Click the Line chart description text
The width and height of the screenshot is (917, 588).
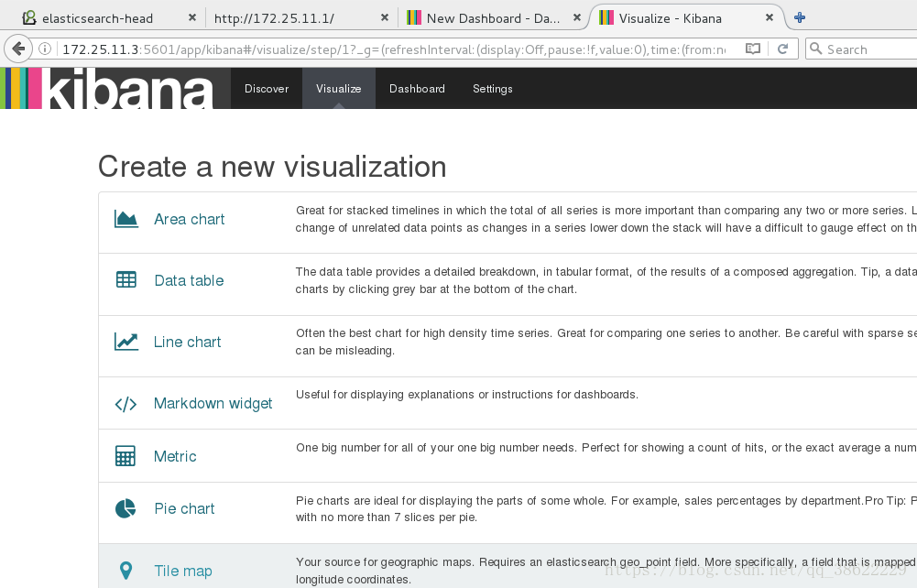click(x=606, y=342)
